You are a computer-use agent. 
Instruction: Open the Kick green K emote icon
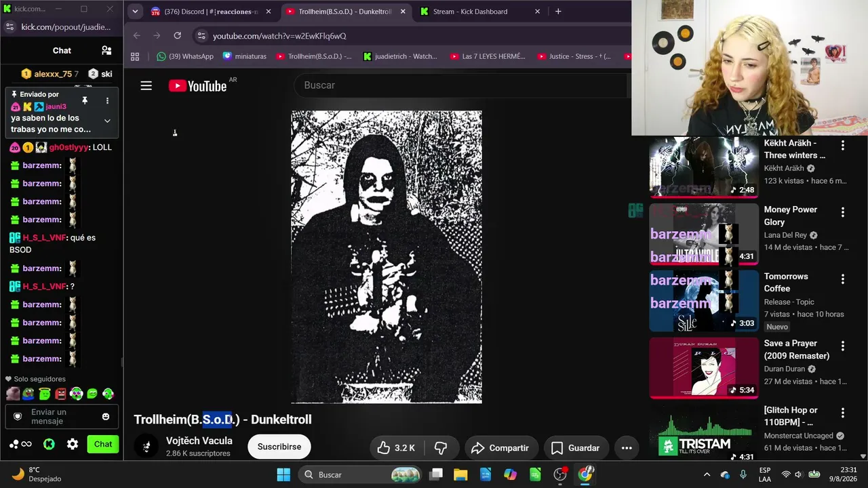pos(49,444)
